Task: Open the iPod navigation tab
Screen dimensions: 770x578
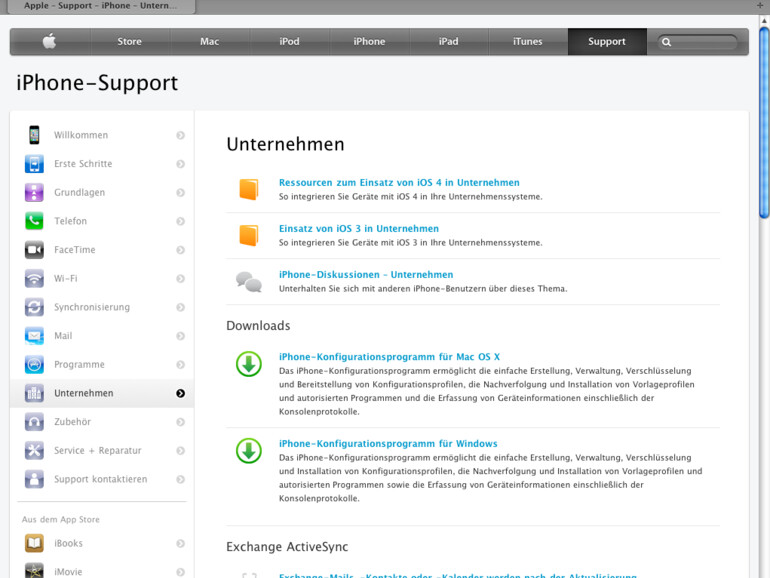Action: [290, 41]
